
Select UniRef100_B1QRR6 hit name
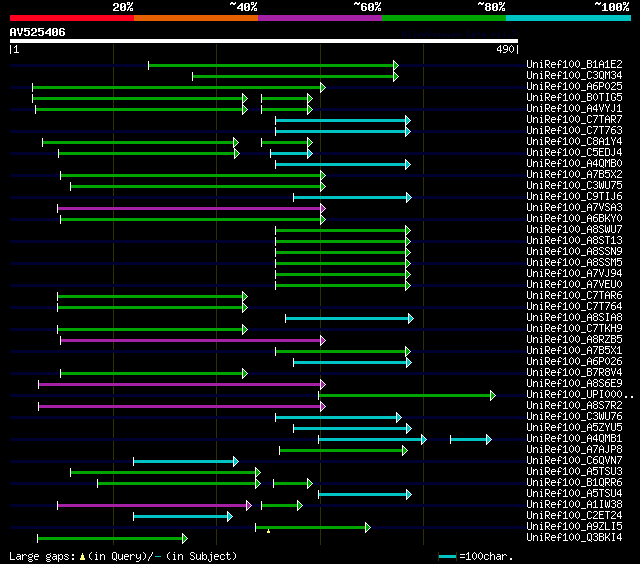574,483
